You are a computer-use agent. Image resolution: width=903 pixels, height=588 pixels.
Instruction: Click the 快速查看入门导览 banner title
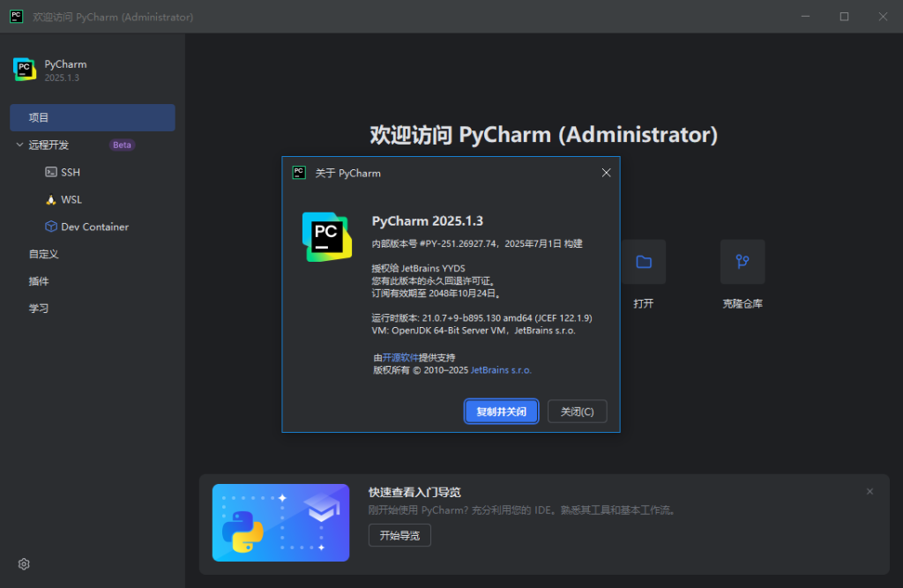coord(414,493)
